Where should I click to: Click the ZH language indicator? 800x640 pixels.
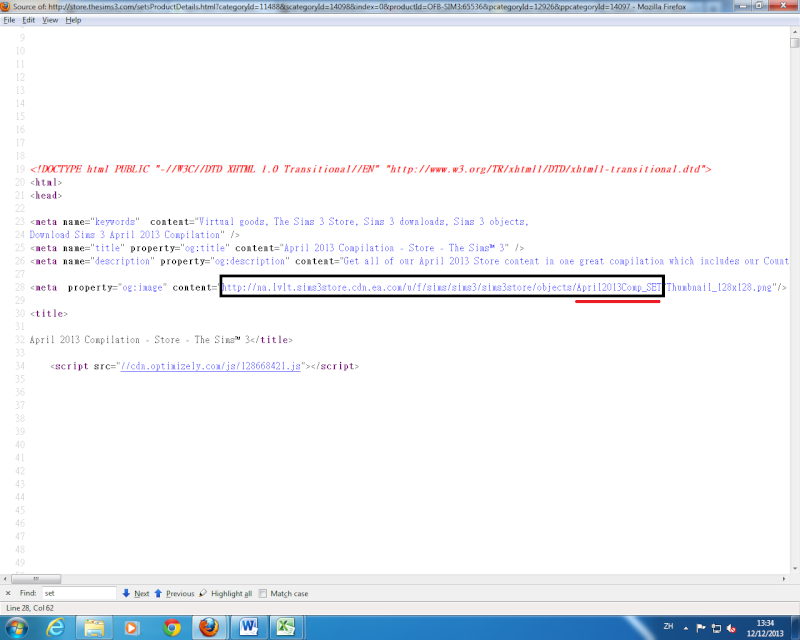coord(668,626)
